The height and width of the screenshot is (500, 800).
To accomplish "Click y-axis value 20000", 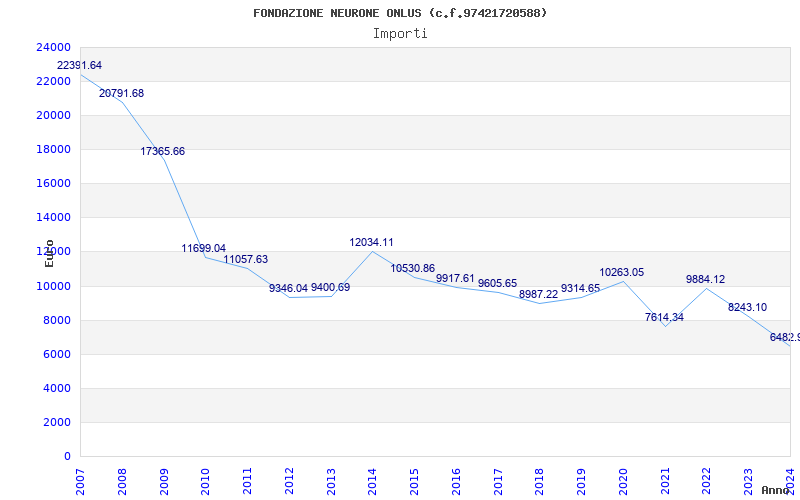I will coord(53,115).
